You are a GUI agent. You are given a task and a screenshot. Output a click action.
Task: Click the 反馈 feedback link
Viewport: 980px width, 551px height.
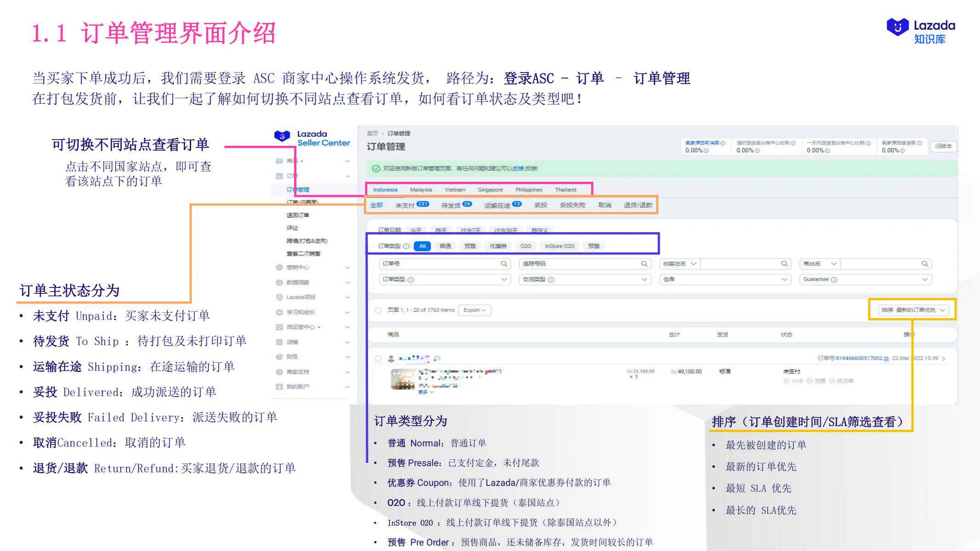tap(517, 168)
